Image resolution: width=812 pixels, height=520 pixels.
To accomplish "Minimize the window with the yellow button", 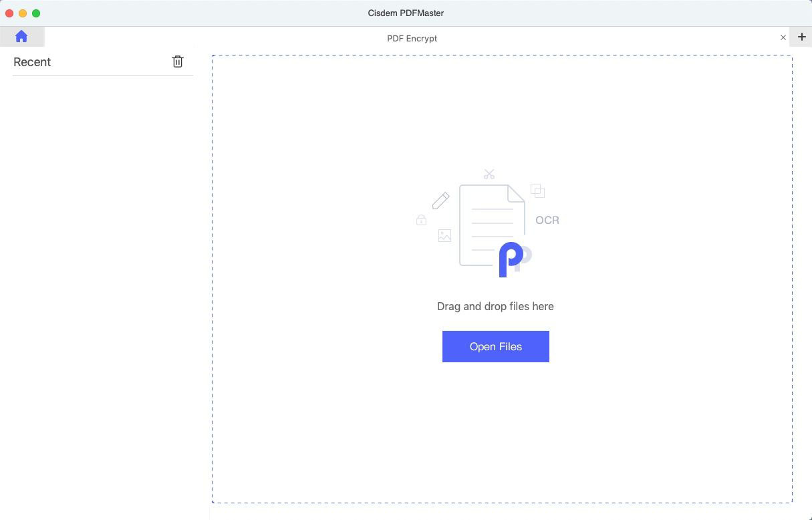I will point(23,13).
